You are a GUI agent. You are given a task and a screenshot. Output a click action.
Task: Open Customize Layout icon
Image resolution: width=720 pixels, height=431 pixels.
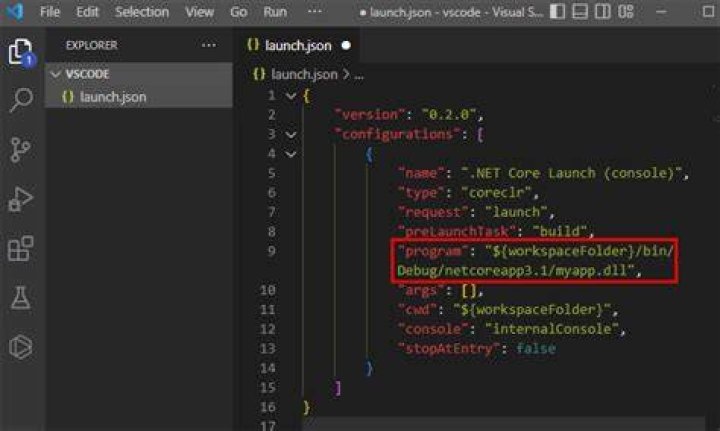625,11
